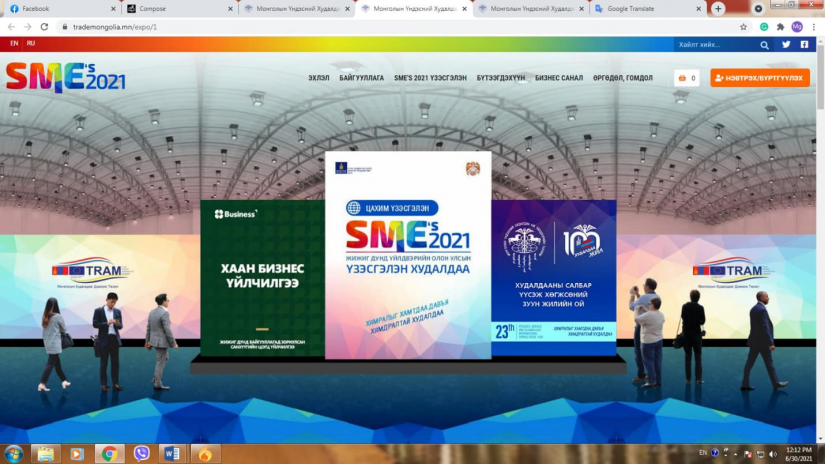
Task: Click the search magnifier icon
Action: point(764,45)
